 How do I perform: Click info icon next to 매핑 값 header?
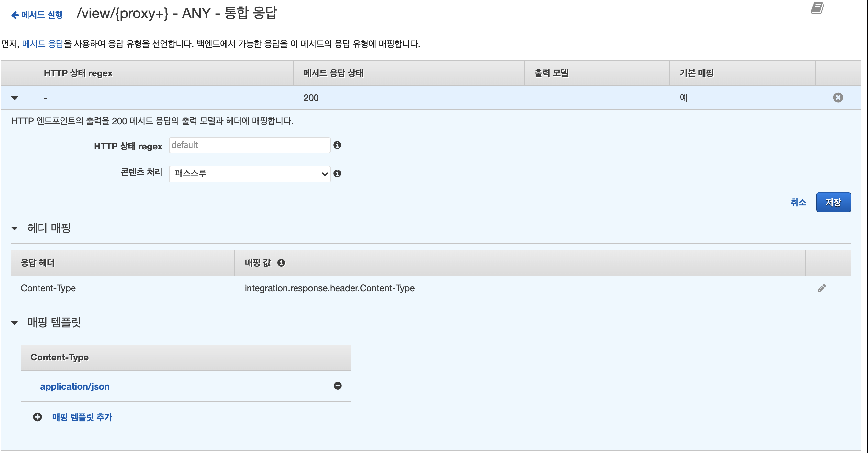point(281,263)
